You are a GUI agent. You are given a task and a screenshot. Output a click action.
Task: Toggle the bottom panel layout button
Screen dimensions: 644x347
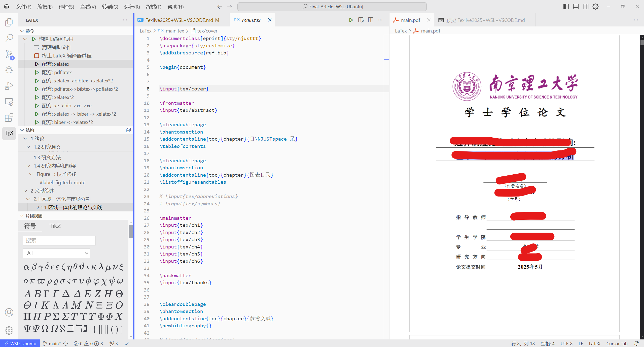pyautogui.click(x=576, y=7)
